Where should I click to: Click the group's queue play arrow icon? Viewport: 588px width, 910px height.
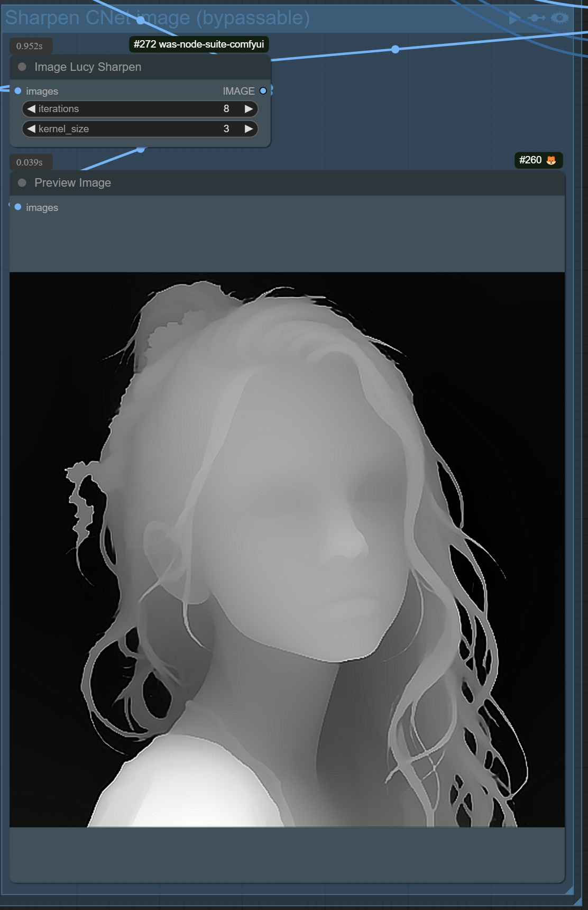tap(514, 18)
